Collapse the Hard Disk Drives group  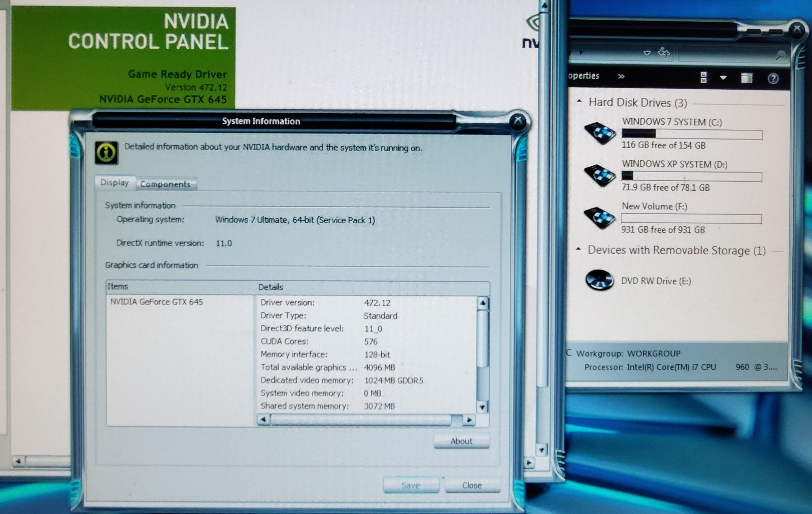[579, 102]
